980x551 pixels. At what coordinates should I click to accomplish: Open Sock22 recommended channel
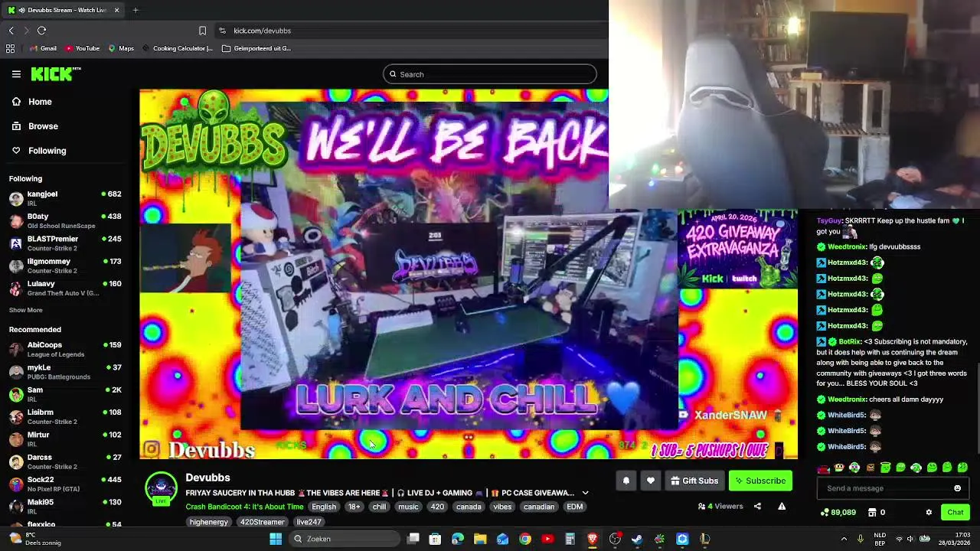click(x=66, y=484)
